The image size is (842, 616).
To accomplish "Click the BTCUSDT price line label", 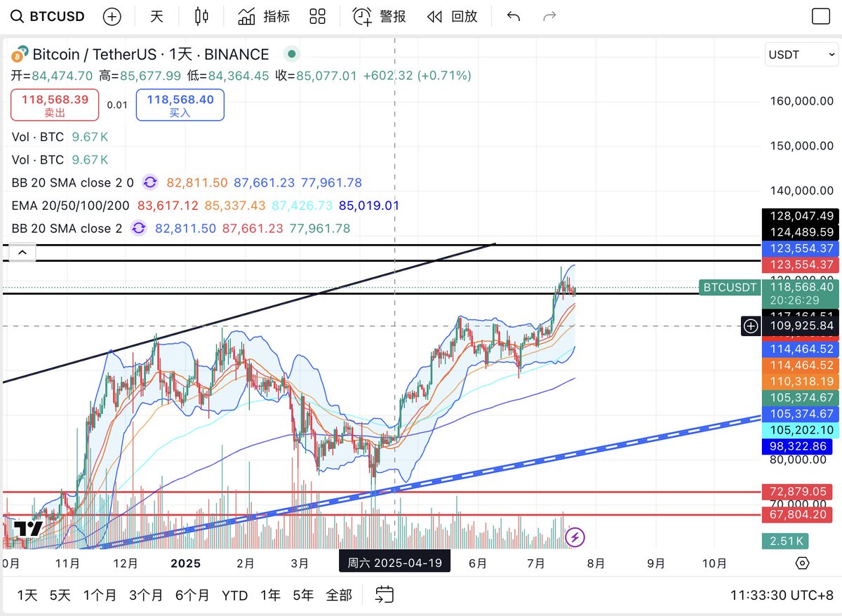I will coord(730,288).
